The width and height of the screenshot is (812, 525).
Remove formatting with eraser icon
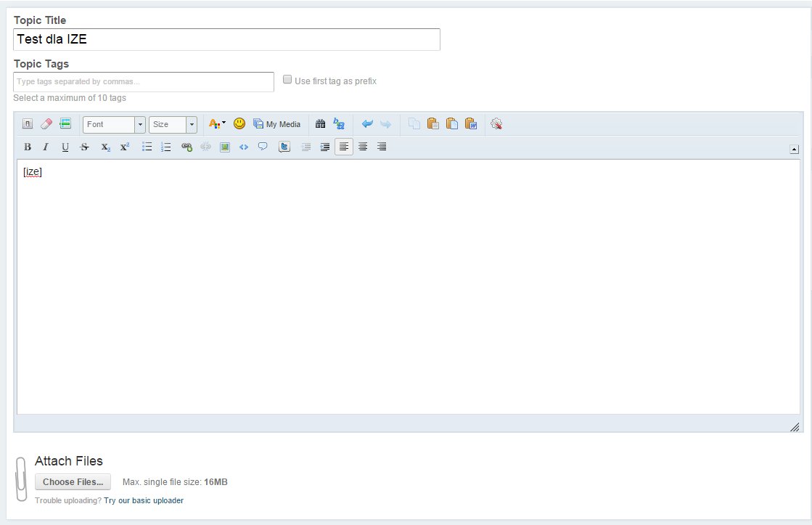point(46,124)
